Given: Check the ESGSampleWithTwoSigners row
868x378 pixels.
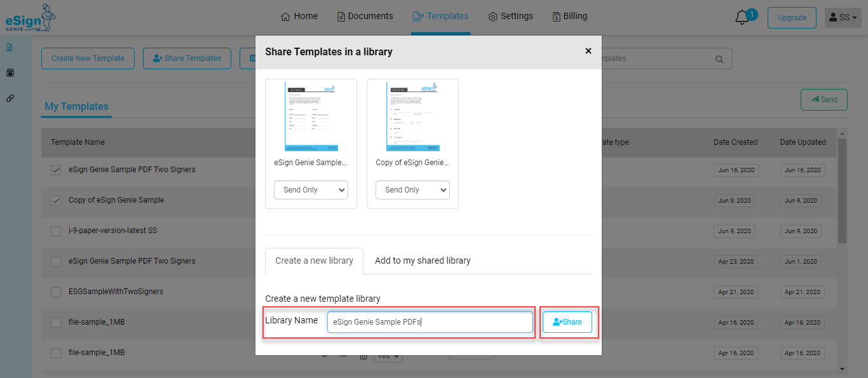Looking at the screenshot, I should [x=56, y=292].
